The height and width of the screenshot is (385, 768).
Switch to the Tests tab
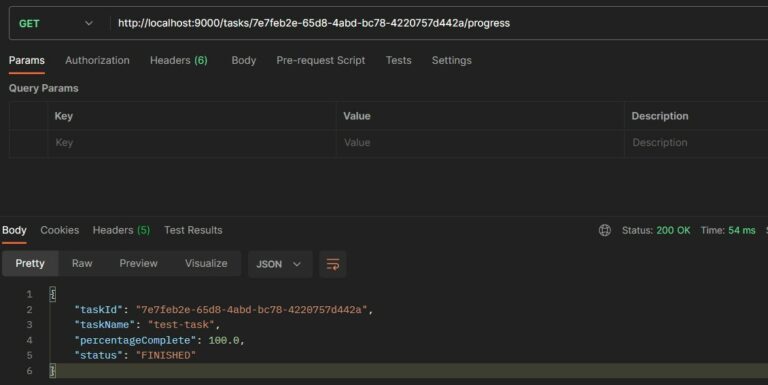(398, 60)
